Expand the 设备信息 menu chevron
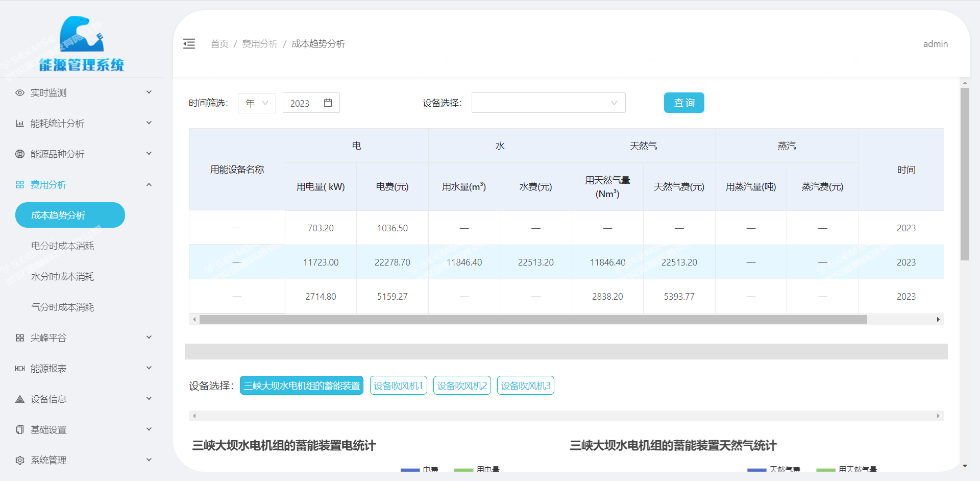The width and height of the screenshot is (980, 481). tap(149, 399)
